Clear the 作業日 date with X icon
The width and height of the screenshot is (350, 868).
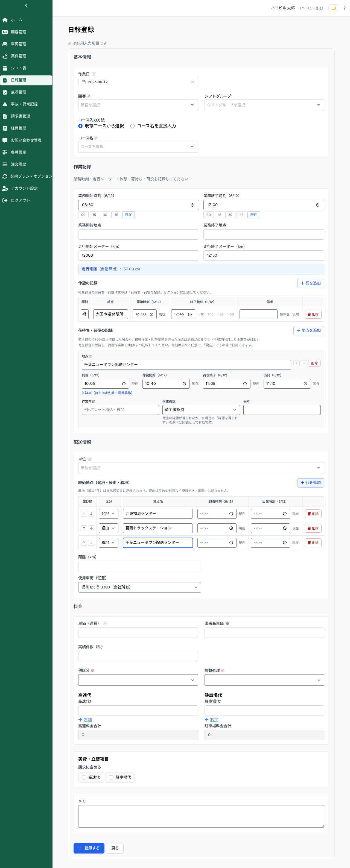192,82
